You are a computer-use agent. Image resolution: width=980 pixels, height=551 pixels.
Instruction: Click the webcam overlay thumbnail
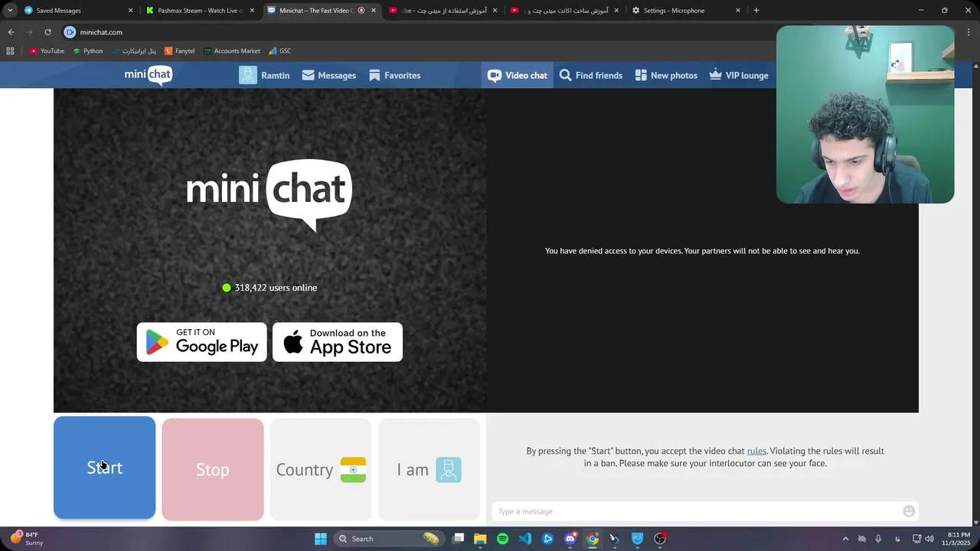click(x=865, y=115)
